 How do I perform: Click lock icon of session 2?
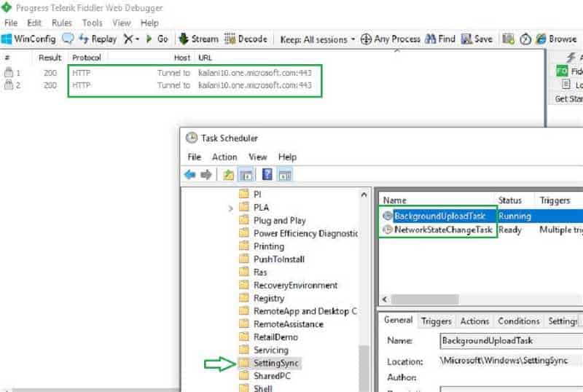coord(8,85)
